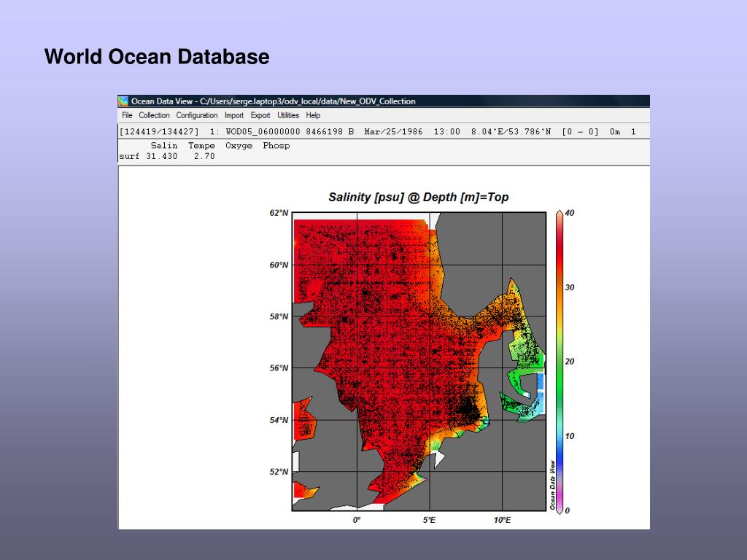
Task: Click the 'Tempe' column header
Action: pos(201,146)
